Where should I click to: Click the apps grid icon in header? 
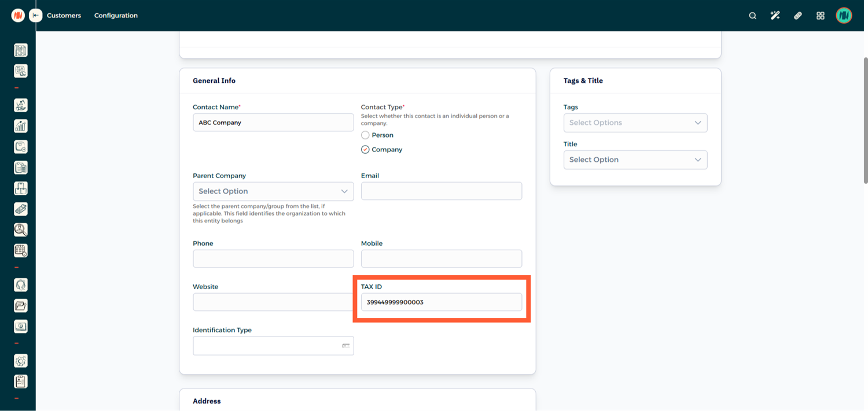point(820,16)
